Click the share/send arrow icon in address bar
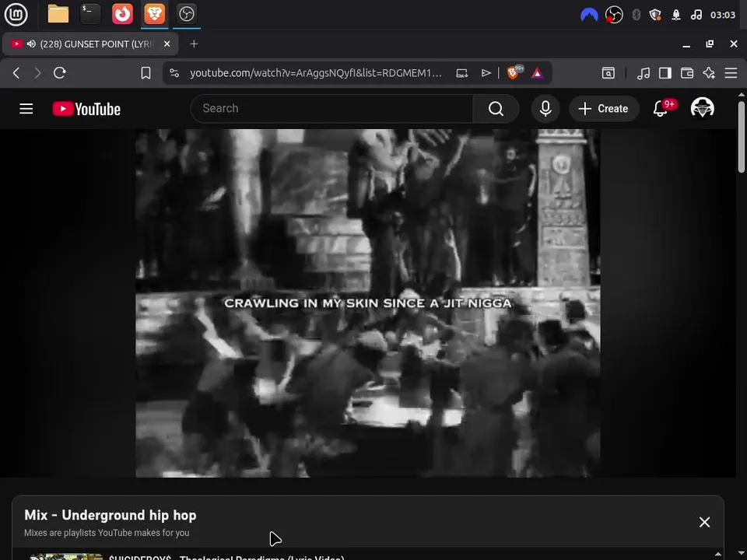The width and height of the screenshot is (747, 560). (486, 73)
